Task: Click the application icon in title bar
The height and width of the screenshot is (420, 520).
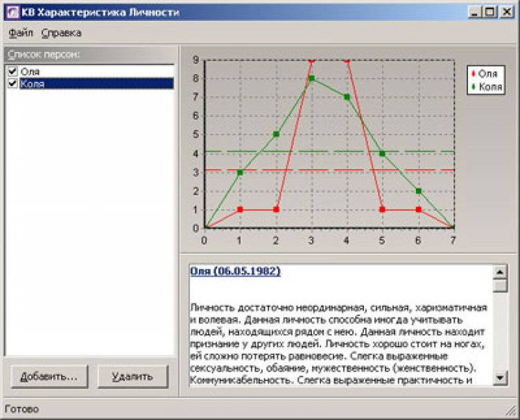Action: point(13,12)
